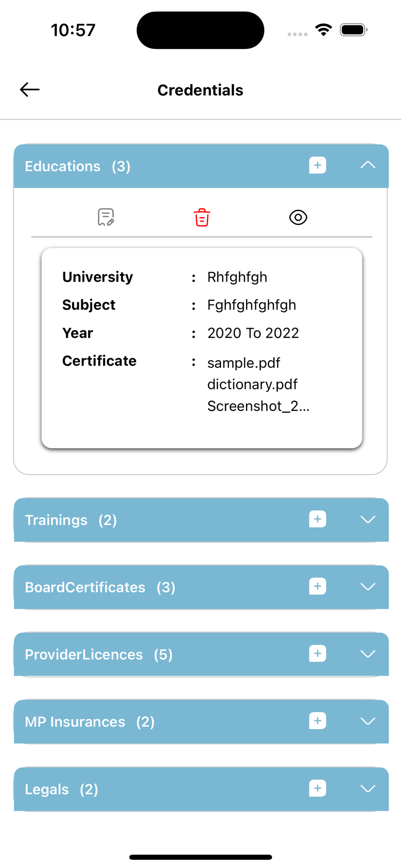The image size is (401, 868).
Task: Open the Screenshot_2... certificate file
Action: tap(258, 406)
